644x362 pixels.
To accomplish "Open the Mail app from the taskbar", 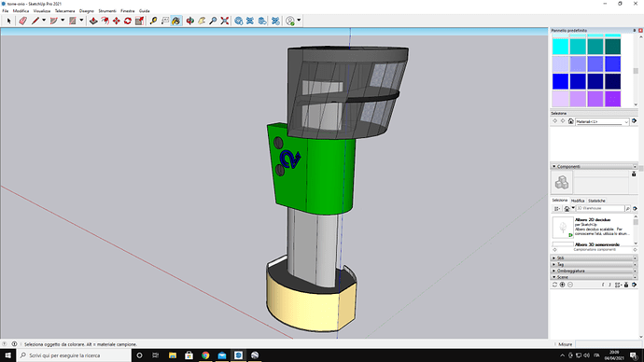I will [222, 355].
